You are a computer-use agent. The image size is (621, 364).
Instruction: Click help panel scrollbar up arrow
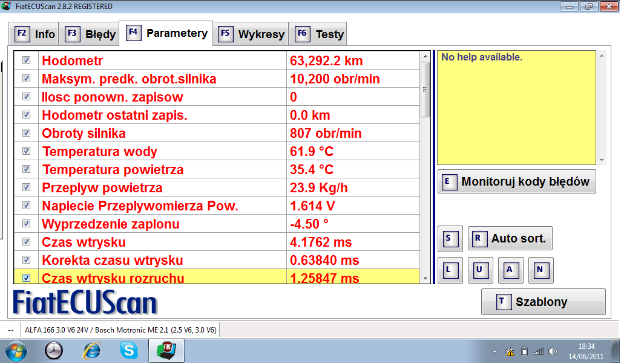click(x=602, y=56)
